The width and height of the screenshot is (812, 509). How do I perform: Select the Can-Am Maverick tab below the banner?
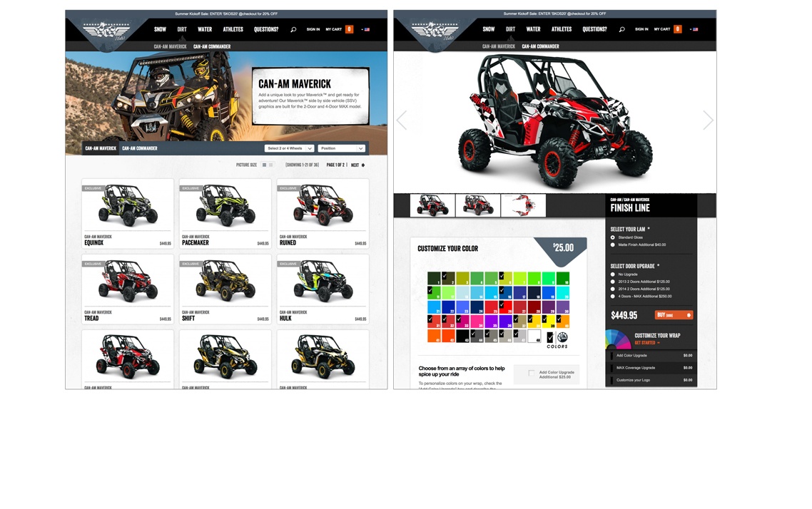tap(101, 148)
